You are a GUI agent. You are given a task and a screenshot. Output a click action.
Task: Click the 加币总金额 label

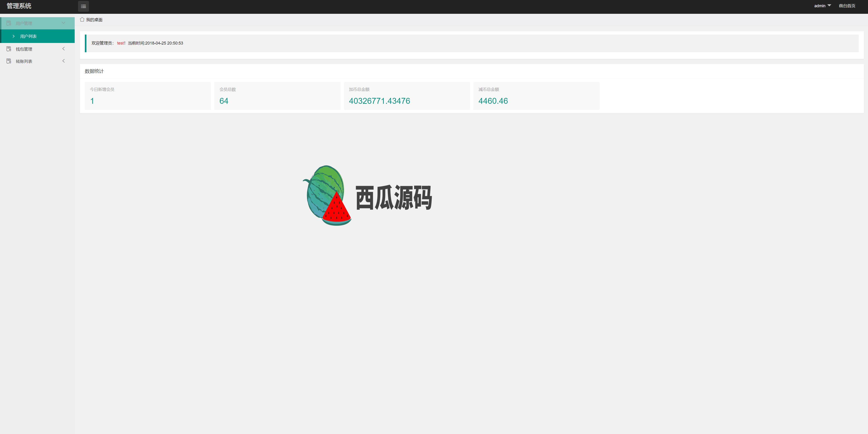tap(359, 89)
